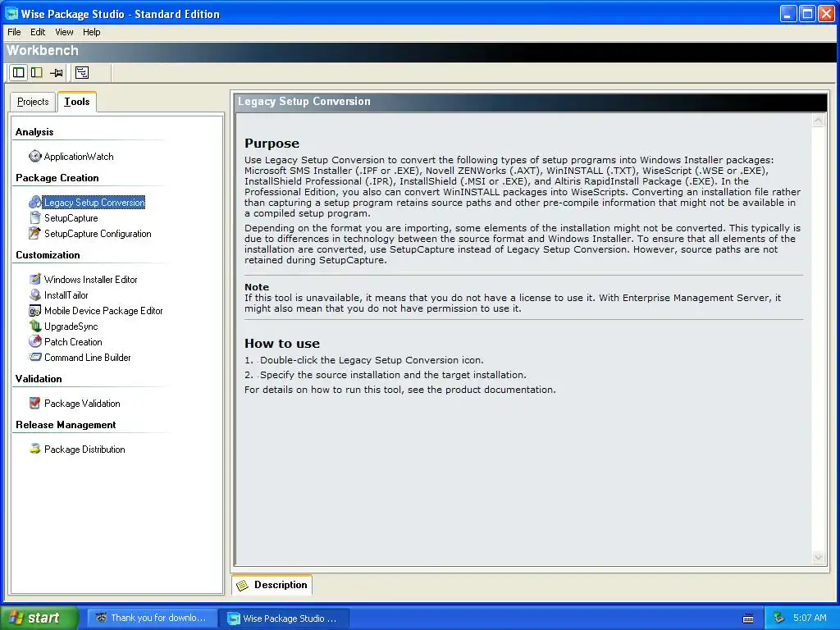Select the UpgradeSync label
This screenshot has height=630, width=840.
(71, 326)
